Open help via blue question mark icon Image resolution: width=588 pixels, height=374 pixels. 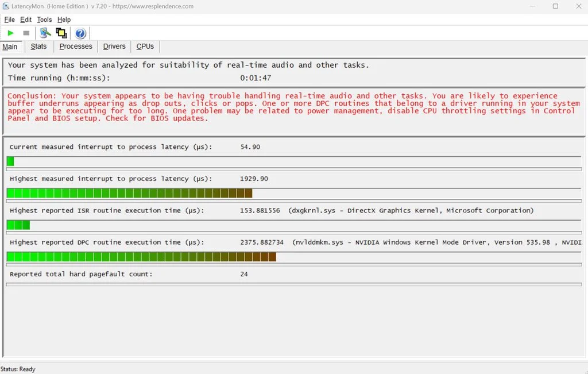pyautogui.click(x=80, y=33)
